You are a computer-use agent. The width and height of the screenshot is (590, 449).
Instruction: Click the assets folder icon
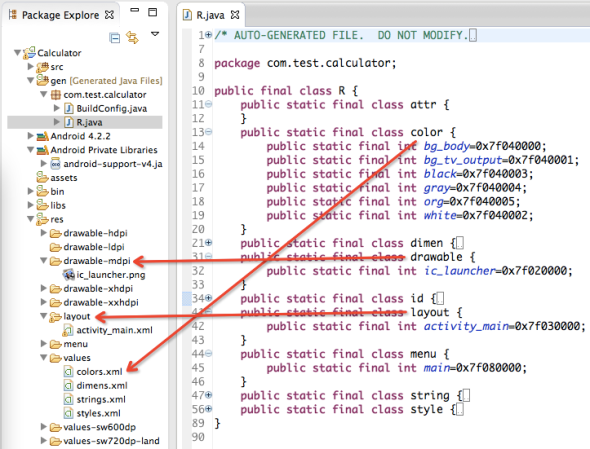pyautogui.click(x=42, y=177)
